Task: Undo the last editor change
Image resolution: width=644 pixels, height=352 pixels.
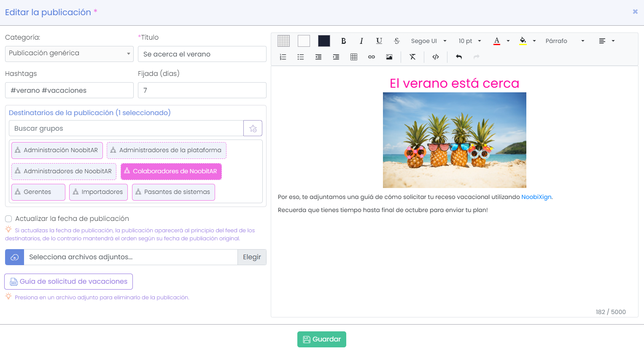Action: [458, 56]
